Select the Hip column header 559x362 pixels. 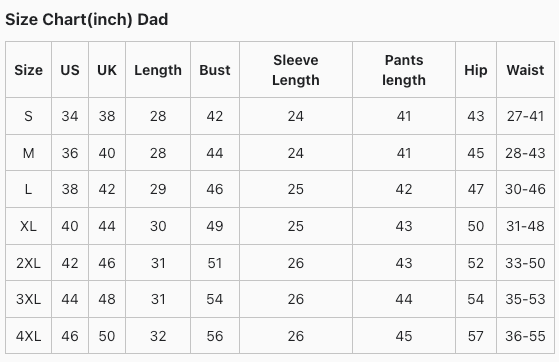click(476, 70)
